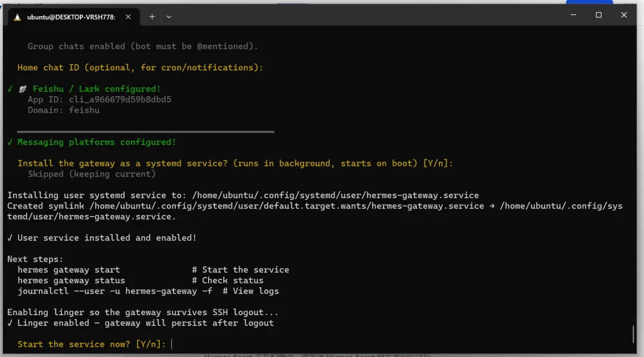Click the checkmark beside Messaging platforms configured
The image size is (644, 357).
coord(10,142)
